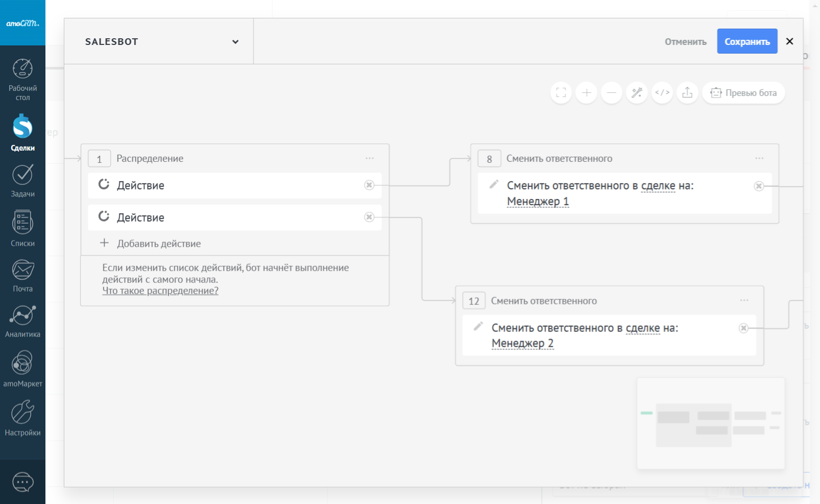Open the bot code editor icon

[662, 93]
